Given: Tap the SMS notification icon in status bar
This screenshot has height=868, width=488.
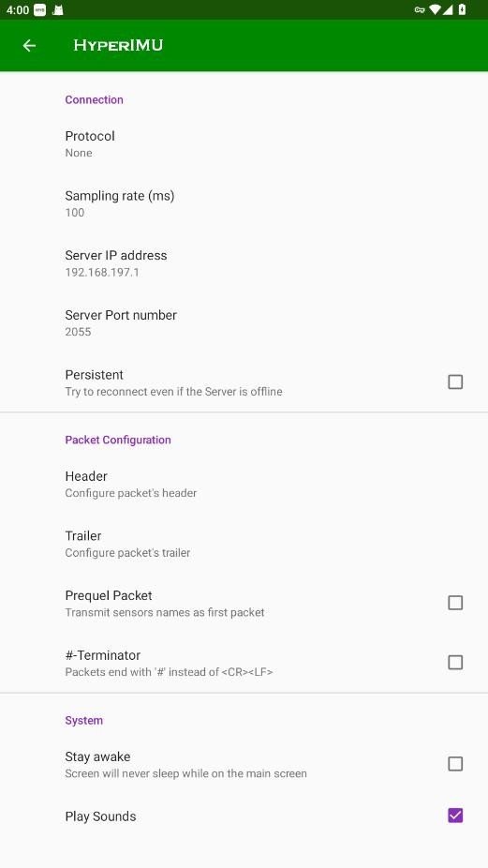Looking at the screenshot, I should coord(40,10).
